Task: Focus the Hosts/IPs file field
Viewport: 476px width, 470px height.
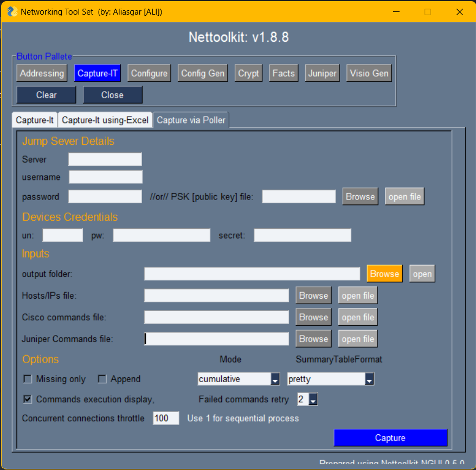Action: pyautogui.click(x=216, y=295)
